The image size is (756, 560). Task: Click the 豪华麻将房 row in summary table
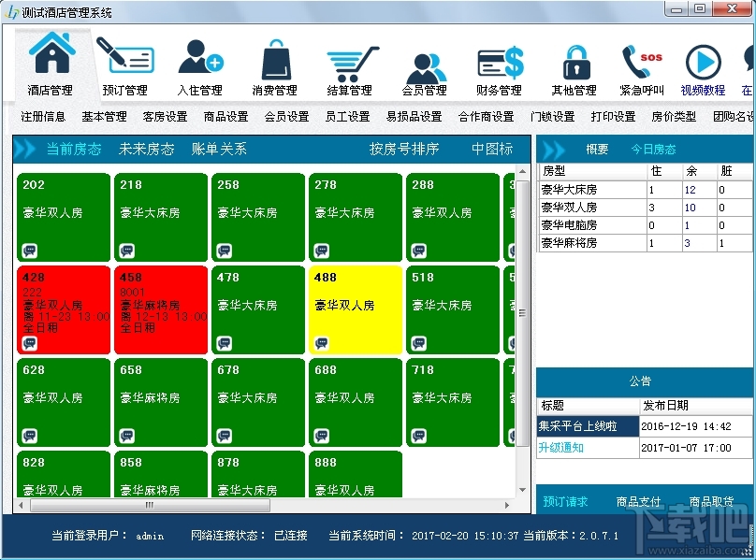pyautogui.click(x=647, y=243)
